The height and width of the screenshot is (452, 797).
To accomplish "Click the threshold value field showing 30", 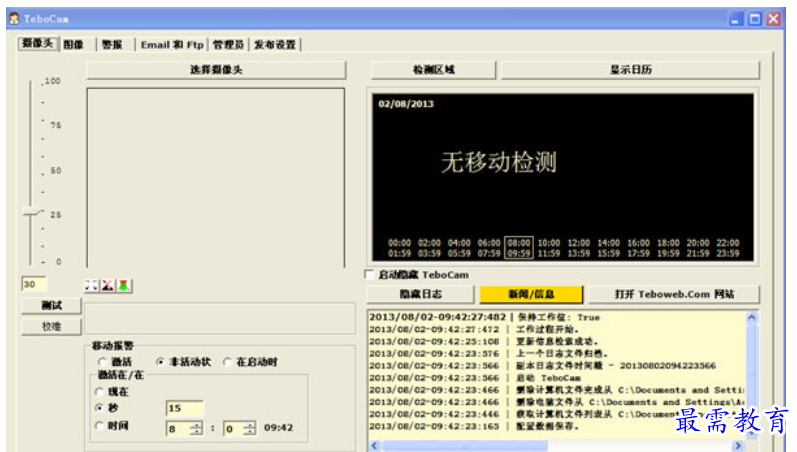I will click(x=34, y=284).
